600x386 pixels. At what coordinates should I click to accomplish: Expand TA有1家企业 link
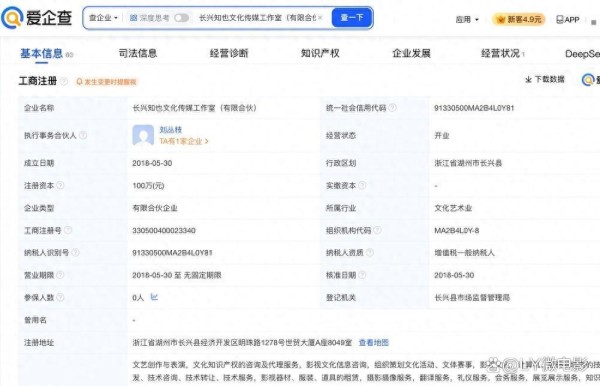(x=184, y=141)
